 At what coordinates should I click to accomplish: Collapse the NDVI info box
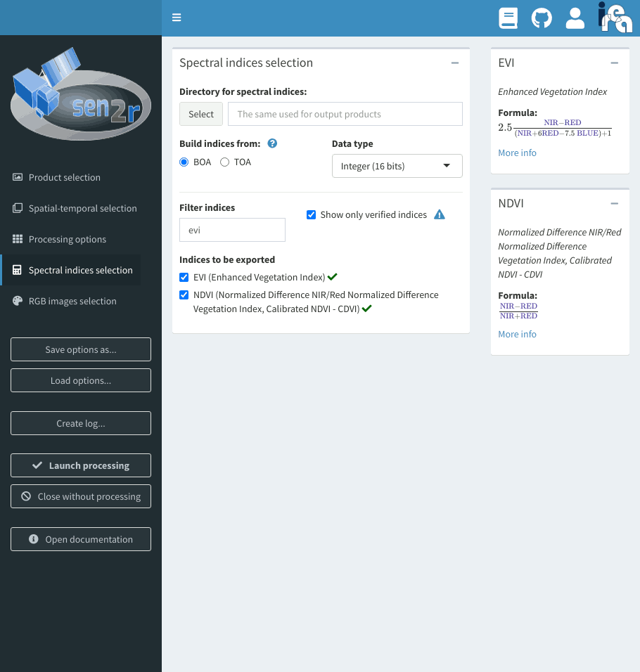614,204
